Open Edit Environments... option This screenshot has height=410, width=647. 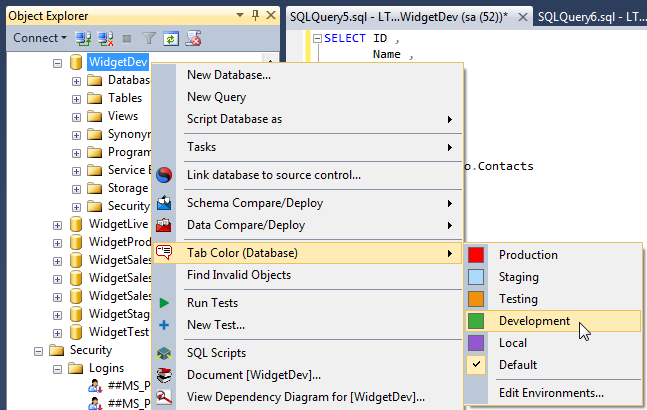point(551,393)
